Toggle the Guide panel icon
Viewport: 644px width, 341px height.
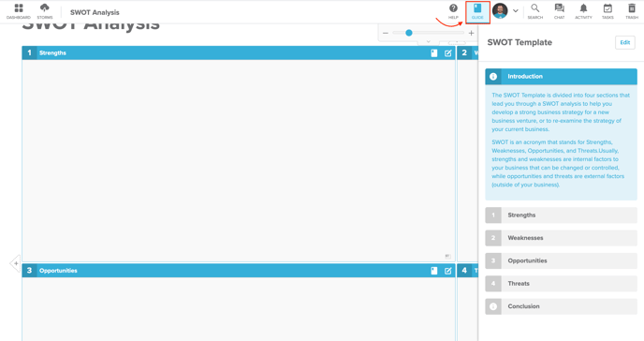pos(477,12)
